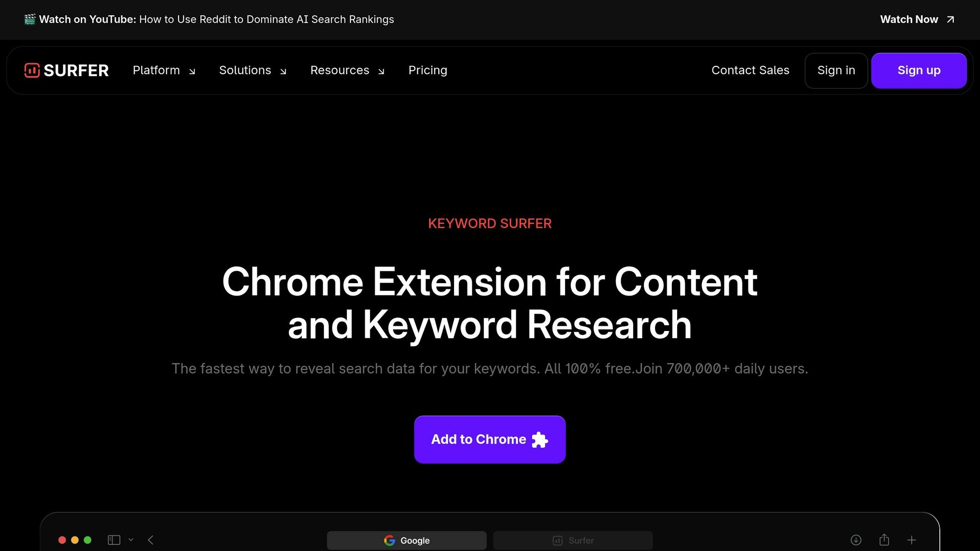Click the share icon in the browser mockup
This screenshot has width=980, height=551.
(x=883, y=540)
